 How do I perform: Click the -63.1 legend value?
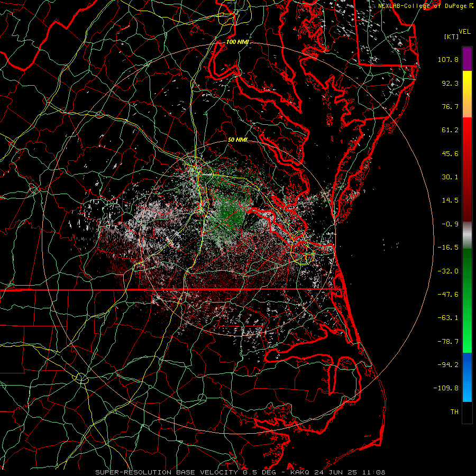pyautogui.click(x=448, y=318)
